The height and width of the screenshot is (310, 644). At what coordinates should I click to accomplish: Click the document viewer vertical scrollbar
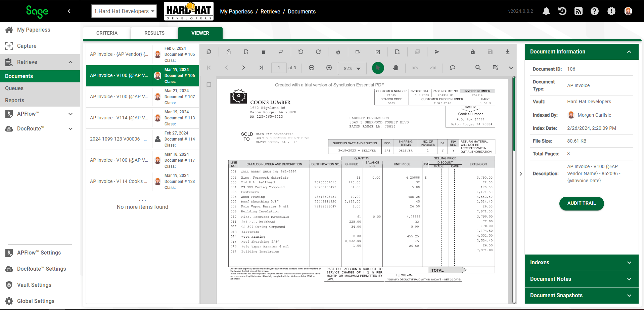(514, 114)
